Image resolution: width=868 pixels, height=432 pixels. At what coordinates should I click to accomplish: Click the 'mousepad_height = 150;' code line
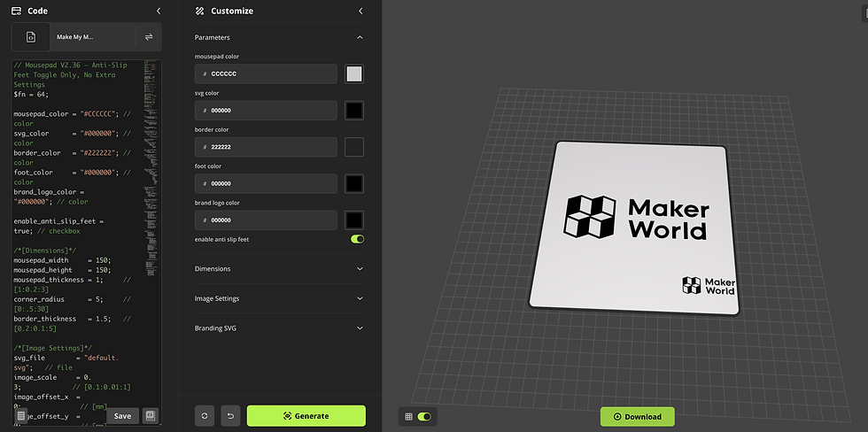(x=62, y=271)
